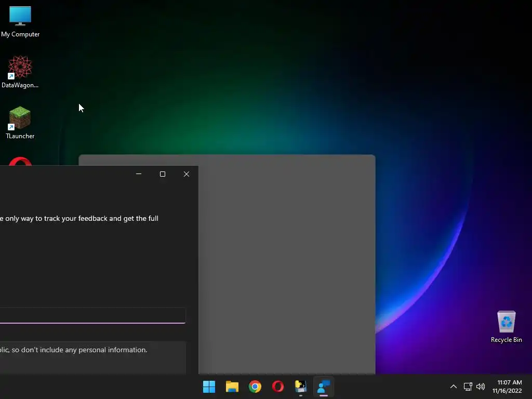Select the Opera desktop icon
The height and width of the screenshot is (399, 532).
tap(20, 161)
